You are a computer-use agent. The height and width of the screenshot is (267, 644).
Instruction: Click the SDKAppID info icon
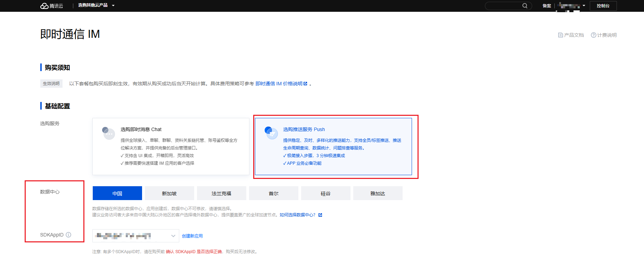pyautogui.click(x=68, y=235)
